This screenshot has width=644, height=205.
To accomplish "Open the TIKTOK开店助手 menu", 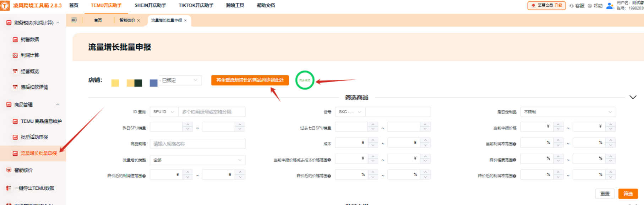I will click(x=196, y=5).
